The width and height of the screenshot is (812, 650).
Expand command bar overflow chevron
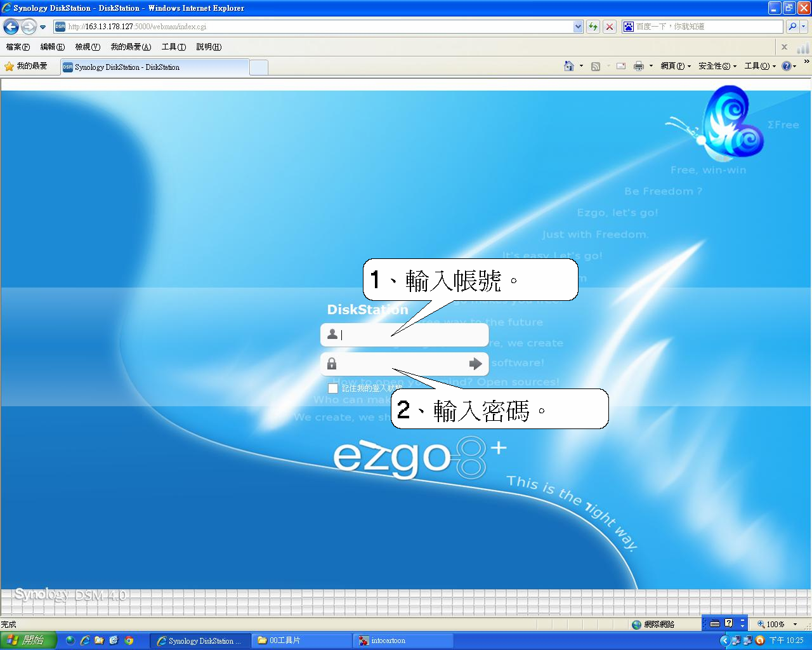coord(806,62)
